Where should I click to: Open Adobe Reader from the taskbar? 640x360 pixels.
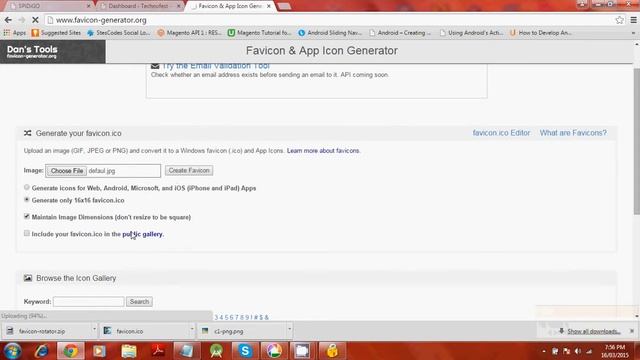click(158, 351)
